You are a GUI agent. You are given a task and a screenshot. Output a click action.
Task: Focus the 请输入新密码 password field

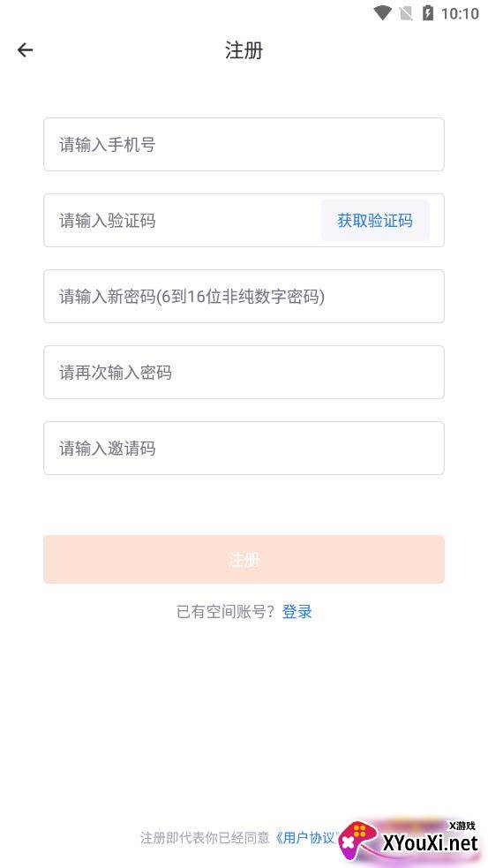point(244,296)
